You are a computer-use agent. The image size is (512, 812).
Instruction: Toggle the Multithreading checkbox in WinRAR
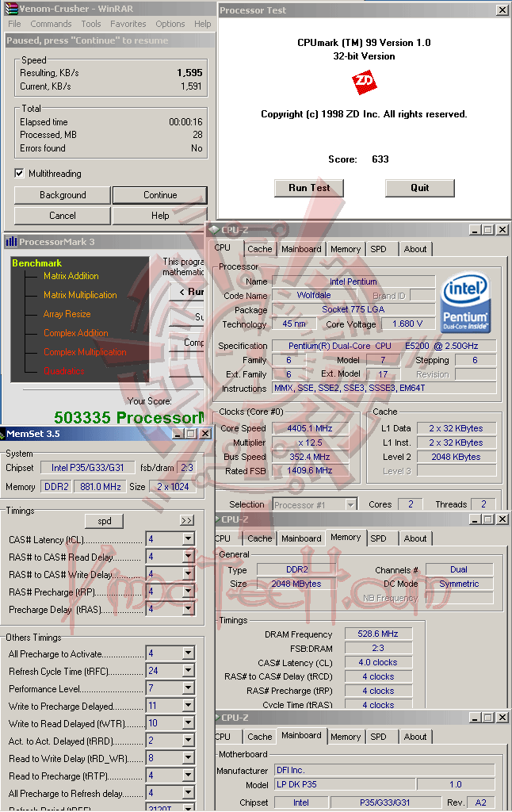click(x=19, y=173)
